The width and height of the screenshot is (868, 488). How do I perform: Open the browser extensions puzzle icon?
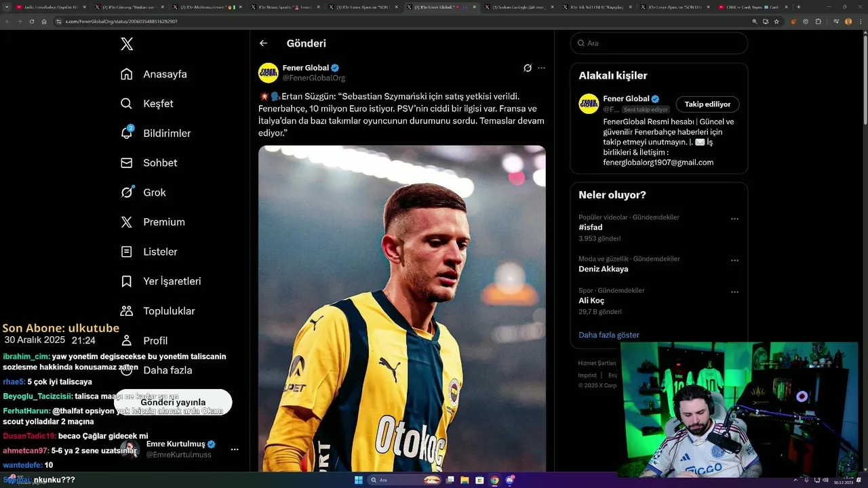tap(818, 21)
